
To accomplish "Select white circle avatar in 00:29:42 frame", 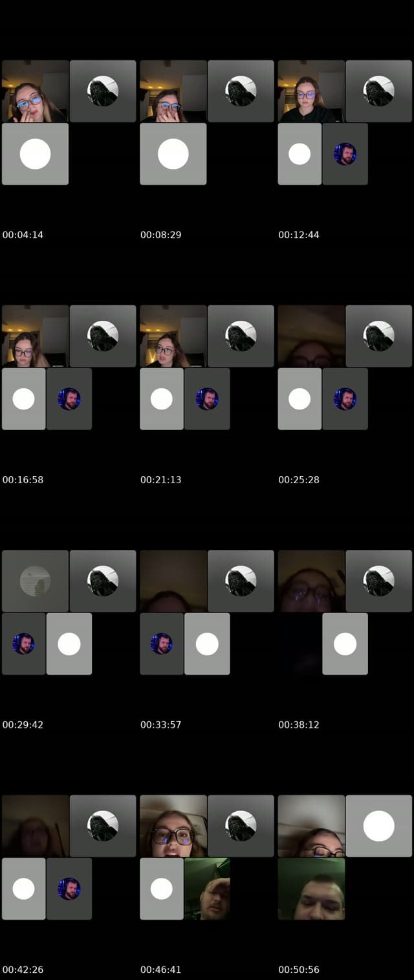I will [x=69, y=644].
